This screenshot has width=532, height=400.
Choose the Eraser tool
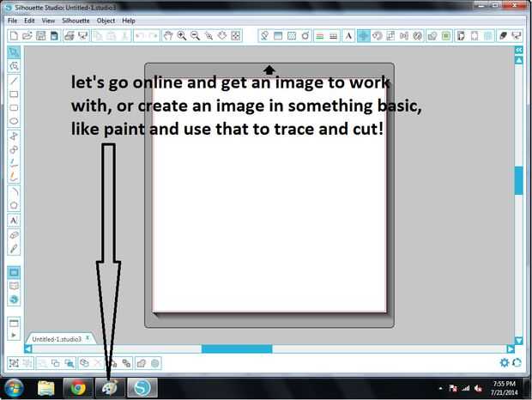[x=14, y=235]
